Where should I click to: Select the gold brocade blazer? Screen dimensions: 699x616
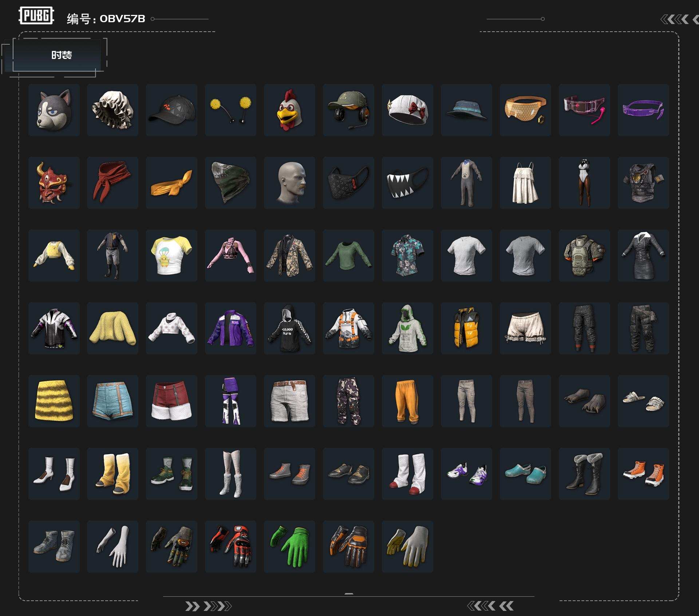pyautogui.click(x=290, y=255)
